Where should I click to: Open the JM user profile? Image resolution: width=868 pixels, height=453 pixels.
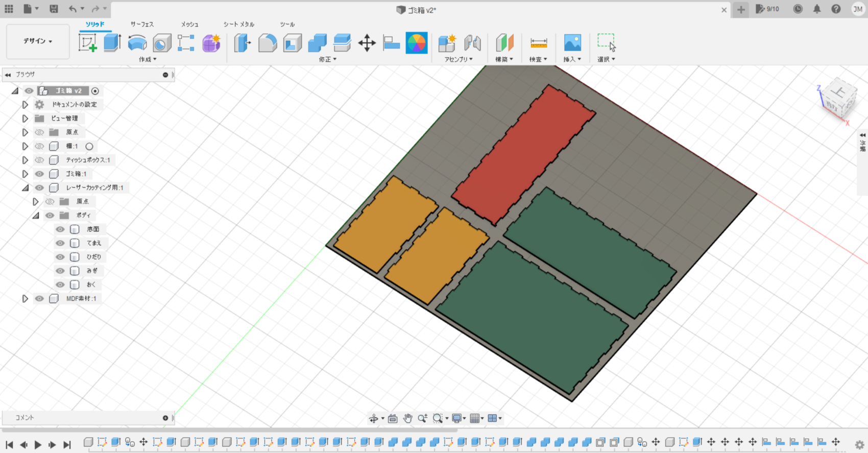point(858,9)
